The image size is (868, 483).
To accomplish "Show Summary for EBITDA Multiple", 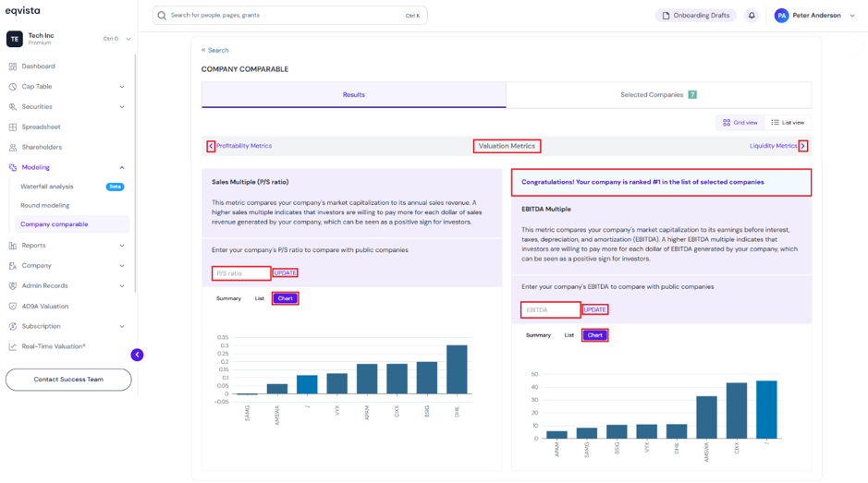I will tap(538, 335).
